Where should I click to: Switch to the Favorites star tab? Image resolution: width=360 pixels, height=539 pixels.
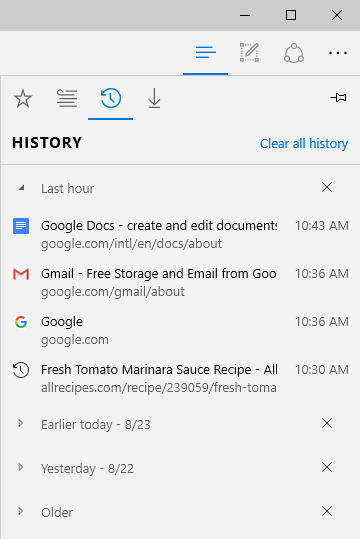(23, 98)
